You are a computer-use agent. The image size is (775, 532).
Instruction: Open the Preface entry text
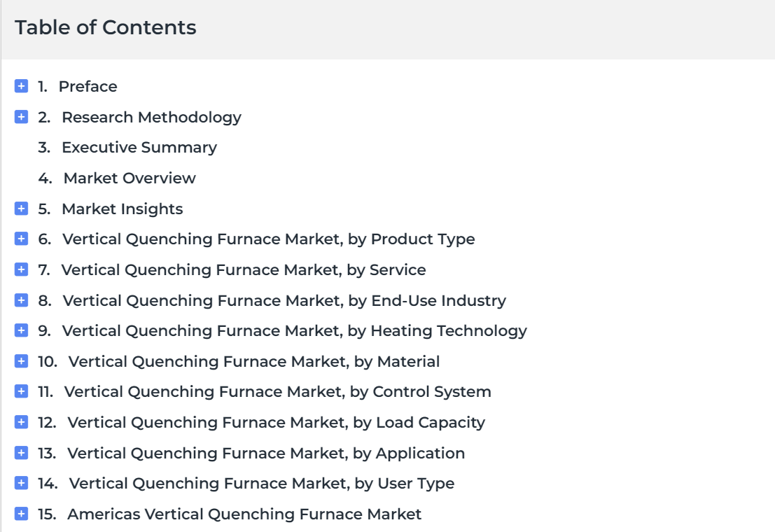coord(88,87)
